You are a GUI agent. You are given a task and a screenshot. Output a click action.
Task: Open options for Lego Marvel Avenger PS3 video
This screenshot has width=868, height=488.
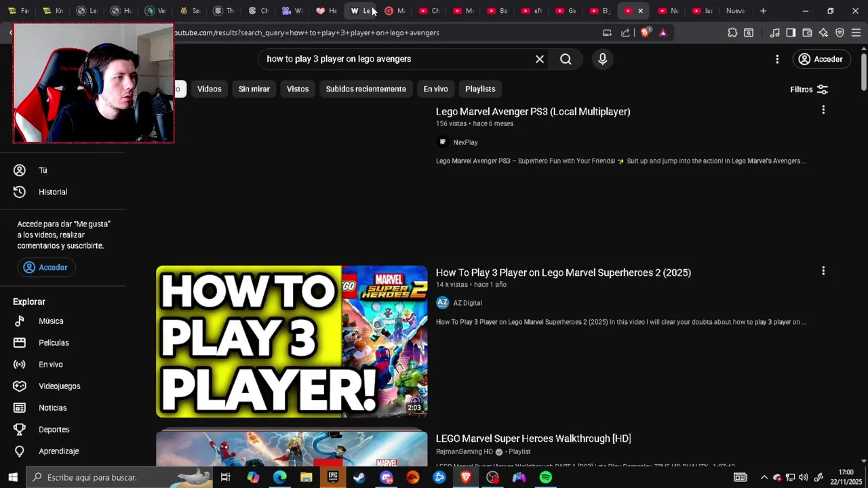point(823,110)
